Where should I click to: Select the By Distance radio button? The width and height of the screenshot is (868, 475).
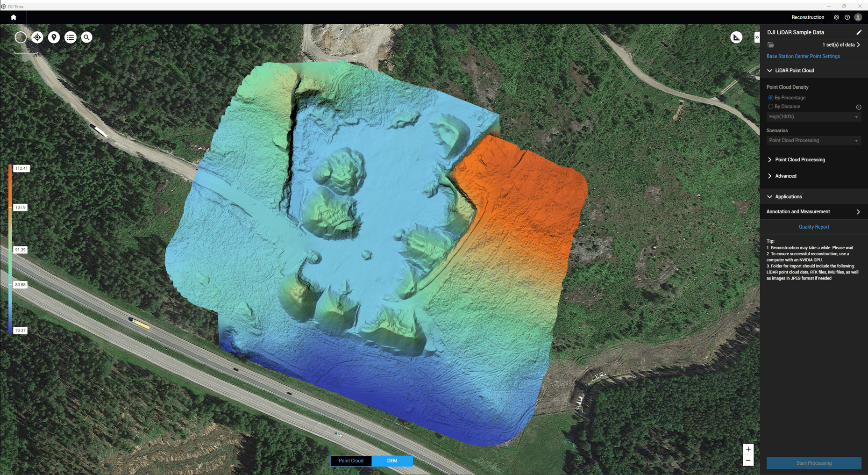[770, 106]
